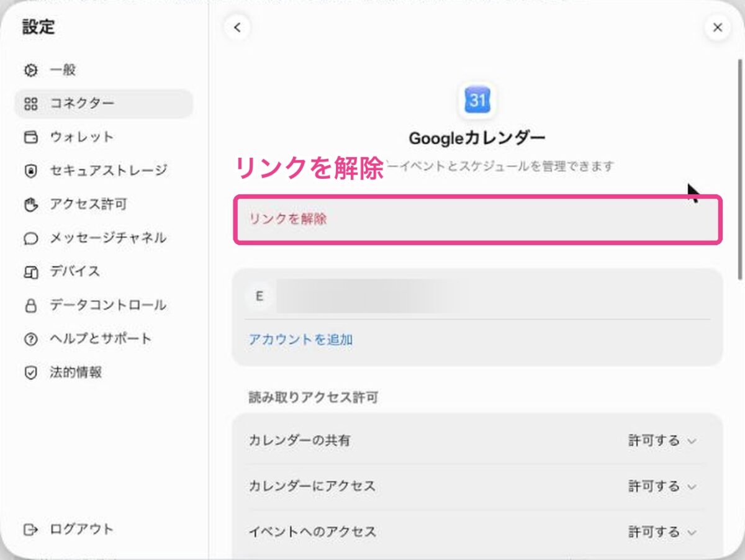
Task: Select コネクター in the sidebar
Action: coord(104,104)
